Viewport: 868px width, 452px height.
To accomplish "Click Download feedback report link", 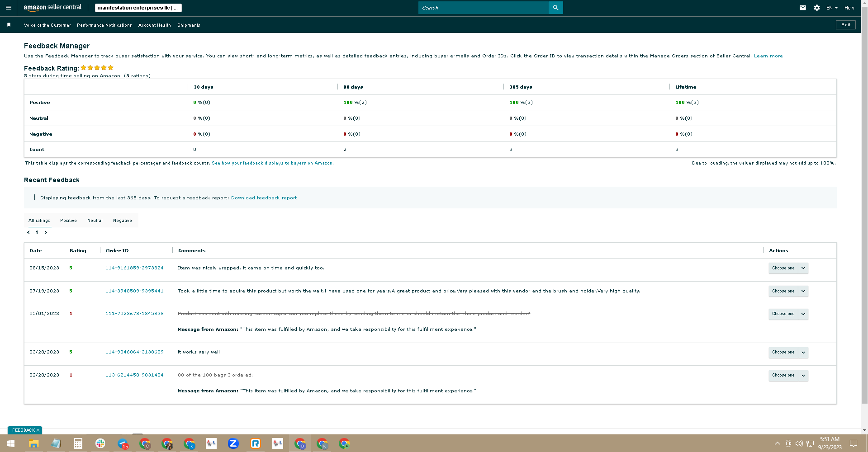I will pyautogui.click(x=264, y=198).
